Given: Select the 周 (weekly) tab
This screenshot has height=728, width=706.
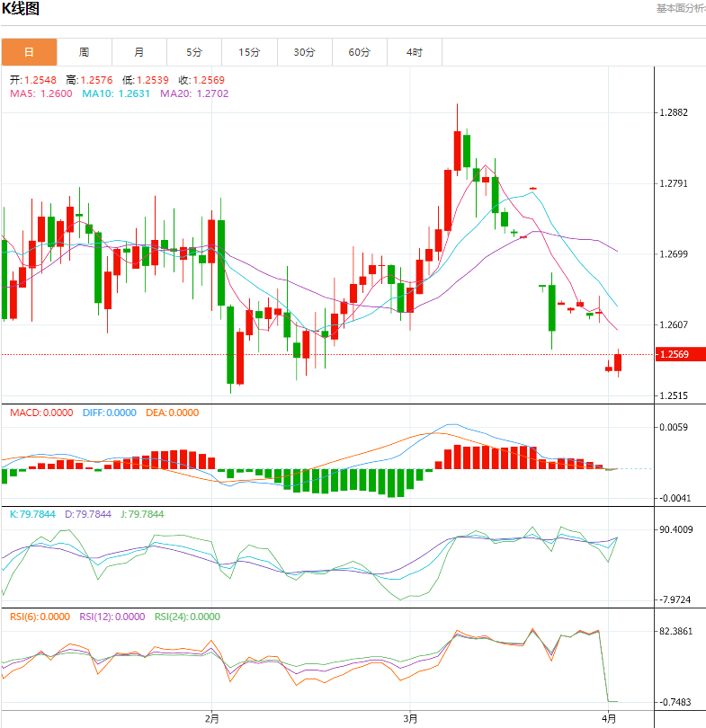Looking at the screenshot, I should tap(84, 52).
